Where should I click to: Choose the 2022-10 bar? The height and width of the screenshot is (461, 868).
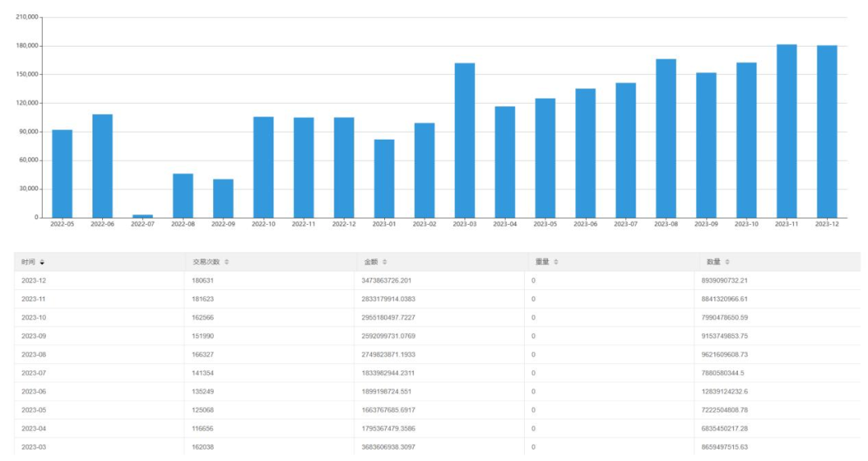click(x=264, y=167)
